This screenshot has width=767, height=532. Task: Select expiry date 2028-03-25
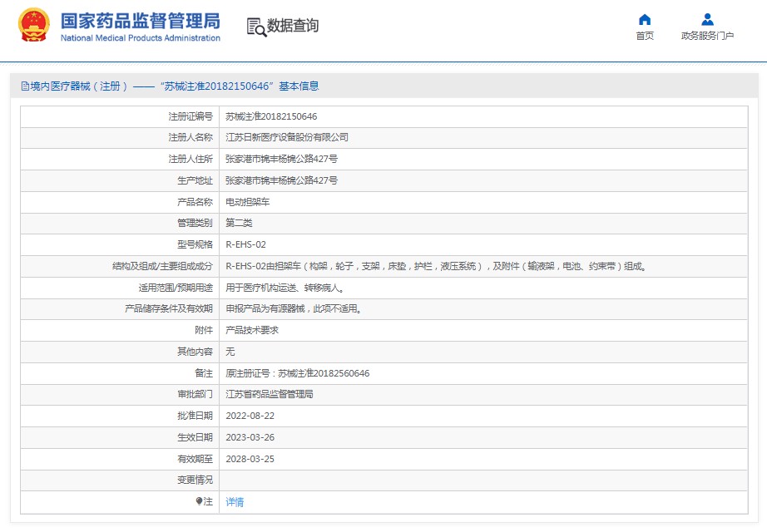(250, 459)
